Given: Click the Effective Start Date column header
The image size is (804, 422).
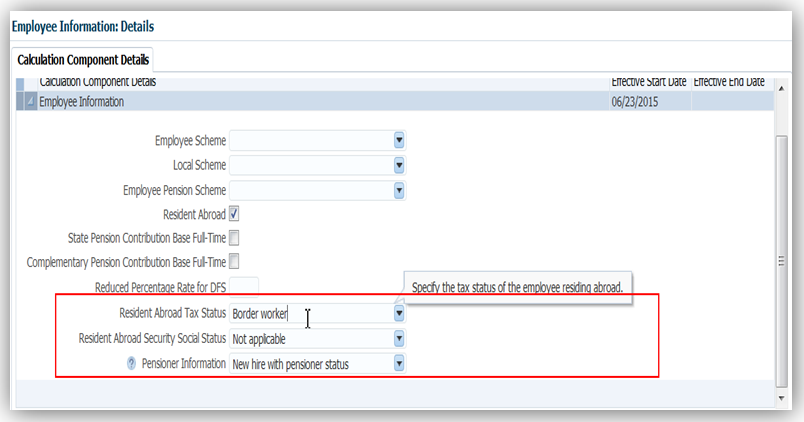Looking at the screenshot, I should click(649, 81).
